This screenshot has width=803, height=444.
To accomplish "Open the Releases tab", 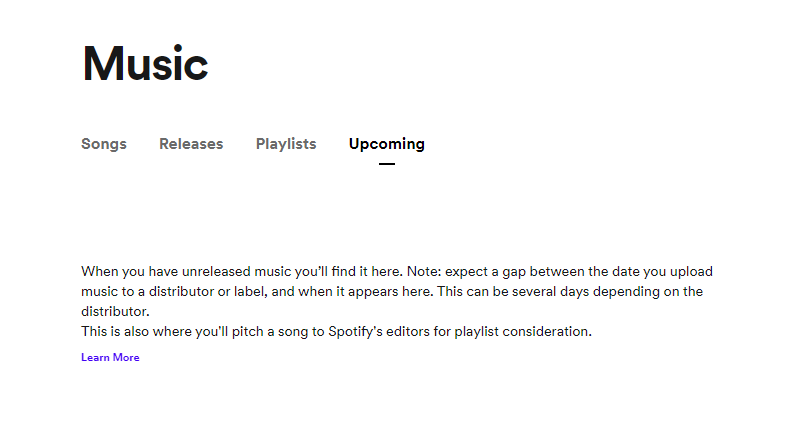I will click(191, 144).
